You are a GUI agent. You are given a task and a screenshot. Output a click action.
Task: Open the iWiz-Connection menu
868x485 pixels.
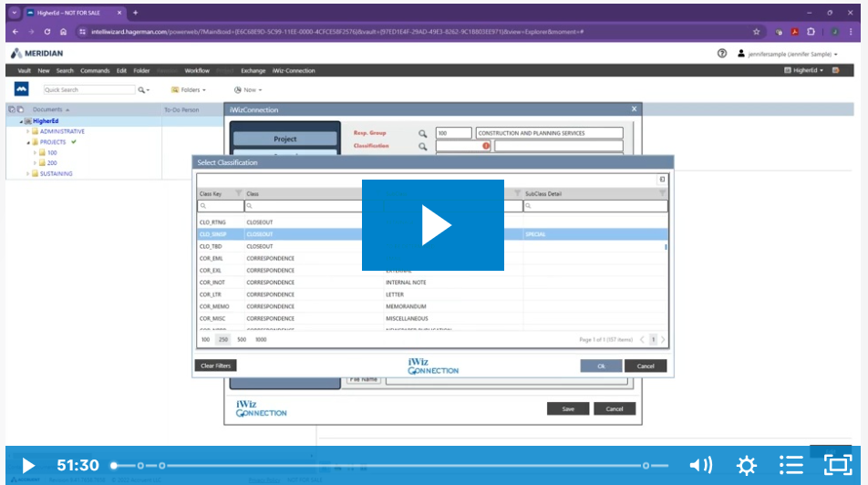pyautogui.click(x=294, y=70)
